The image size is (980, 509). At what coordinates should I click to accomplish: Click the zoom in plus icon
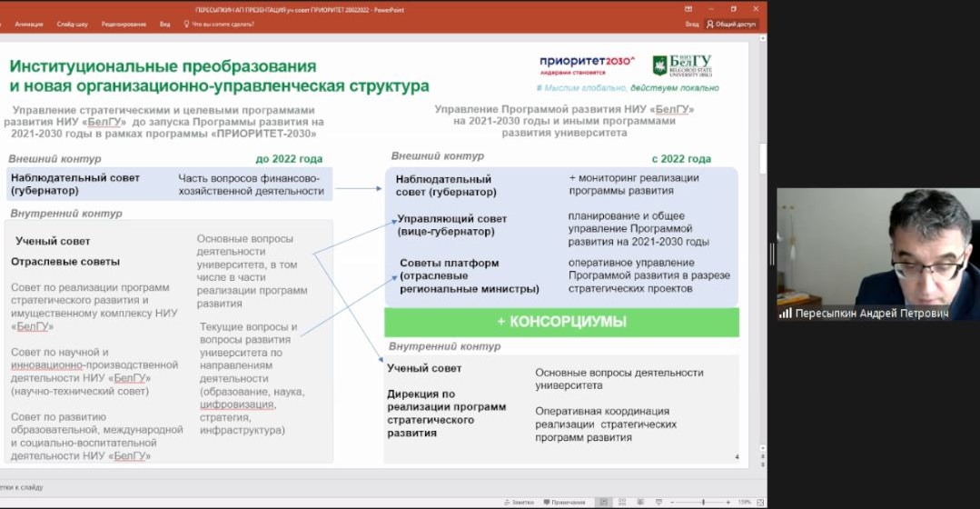pyautogui.click(x=728, y=502)
